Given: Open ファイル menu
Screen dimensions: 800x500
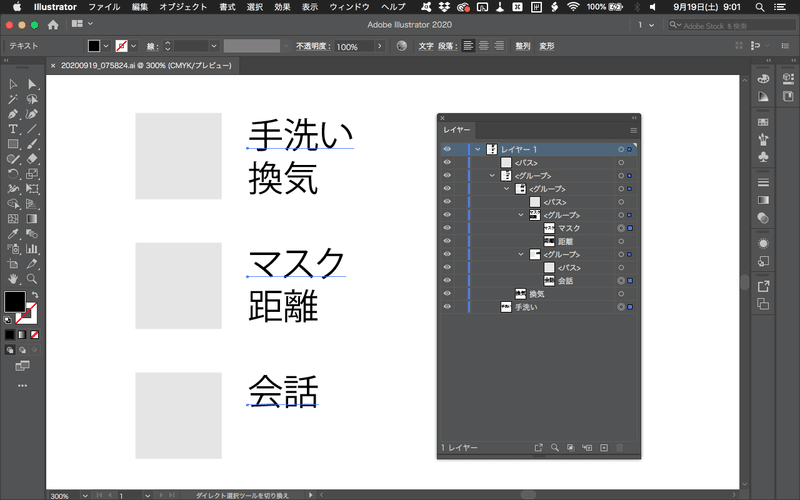Looking at the screenshot, I should 104,7.
